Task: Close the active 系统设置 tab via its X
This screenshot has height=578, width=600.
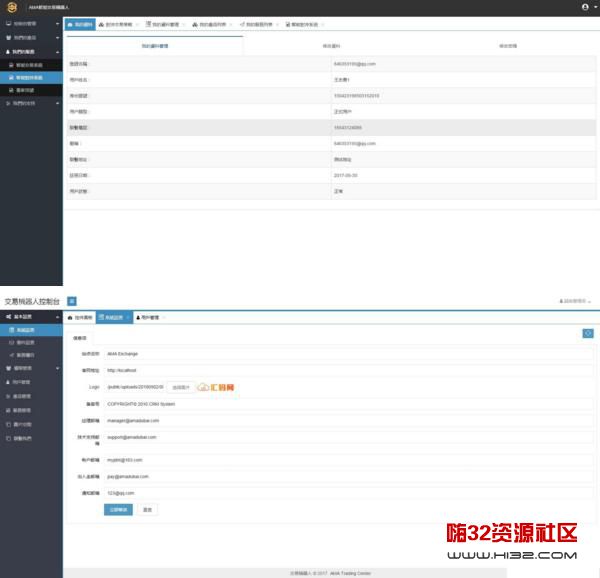Action: pos(127,318)
